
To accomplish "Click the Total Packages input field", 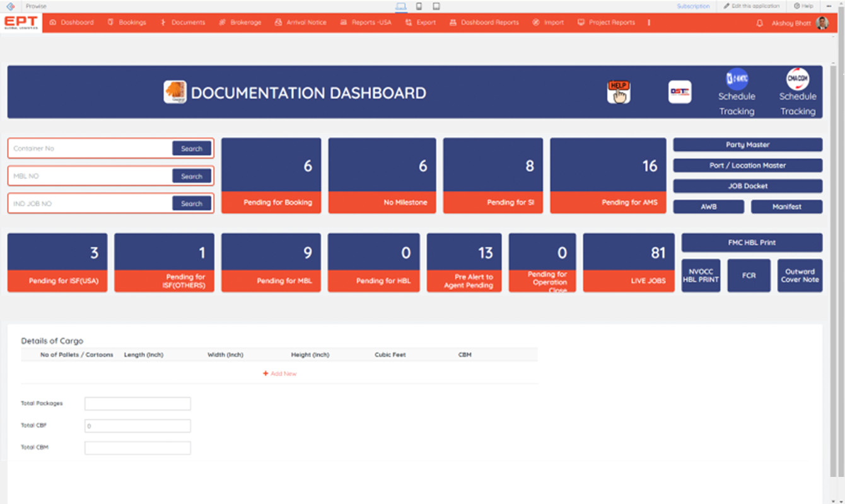I will [x=137, y=404].
